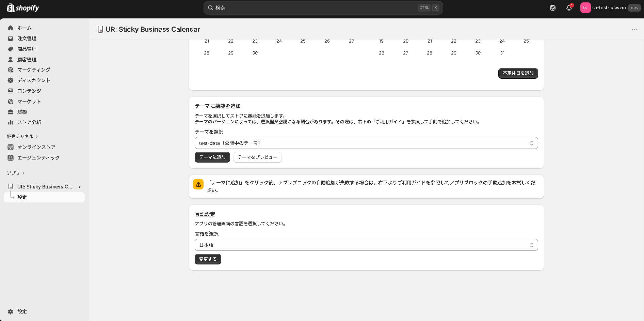Open エージェンティック channel icon
644x321 pixels.
[11, 158]
